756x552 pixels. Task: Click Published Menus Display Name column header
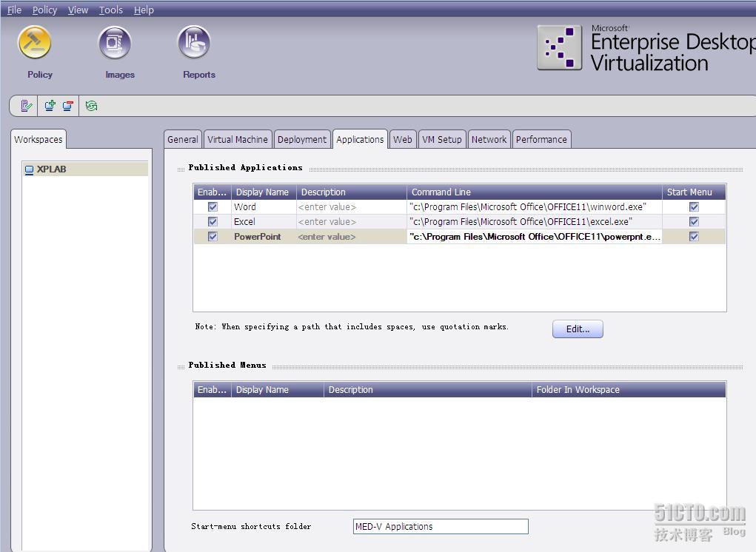click(x=278, y=390)
